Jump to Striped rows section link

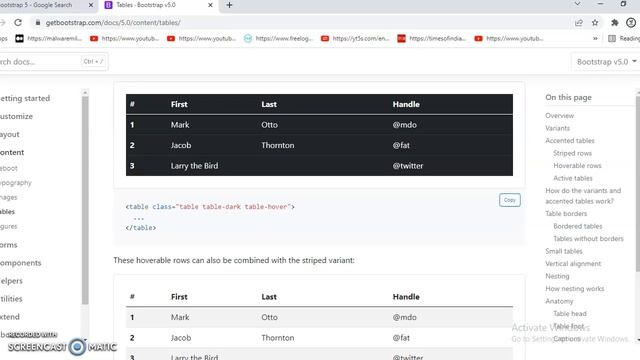[x=573, y=153]
